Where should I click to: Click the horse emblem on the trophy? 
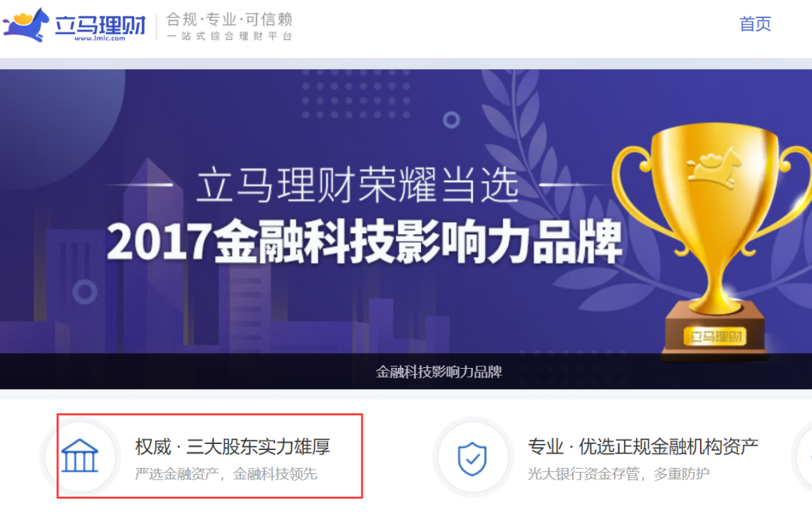coord(714,167)
